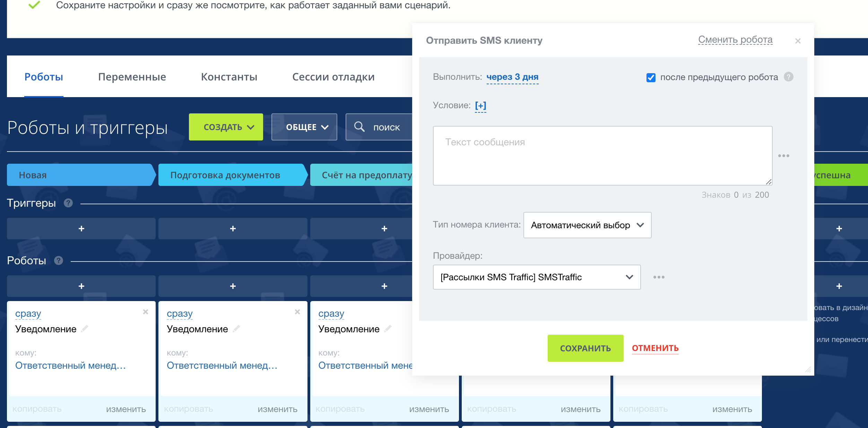Switch to Сессии отладки tab

click(333, 77)
